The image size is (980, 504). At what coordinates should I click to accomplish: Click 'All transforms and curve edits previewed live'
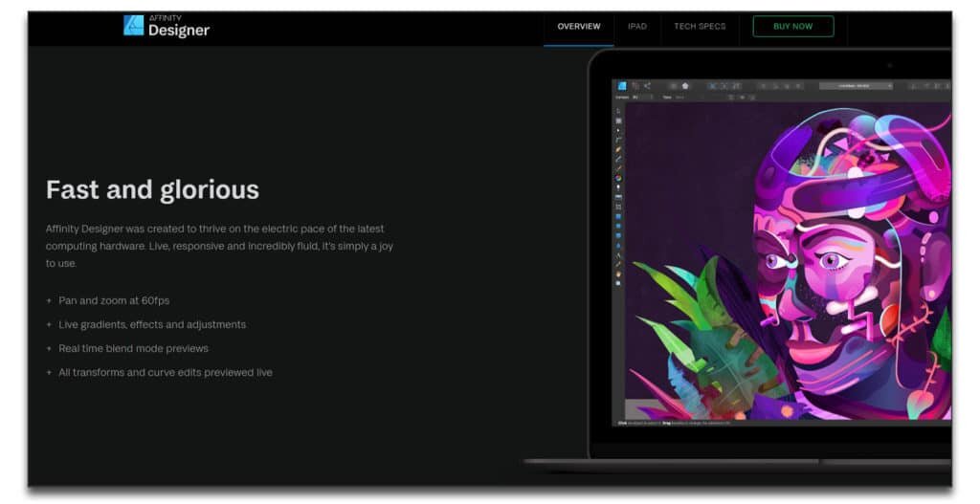[165, 372]
